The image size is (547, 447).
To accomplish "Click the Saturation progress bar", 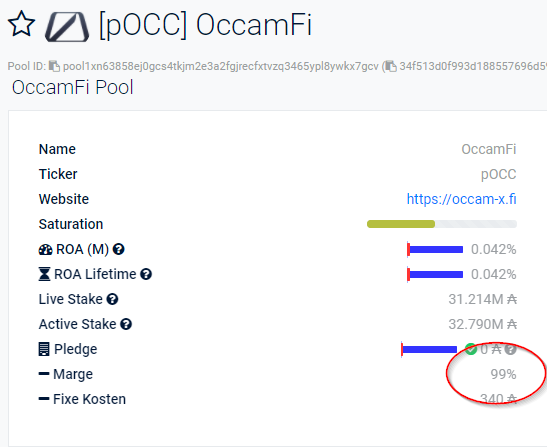I will (x=442, y=224).
